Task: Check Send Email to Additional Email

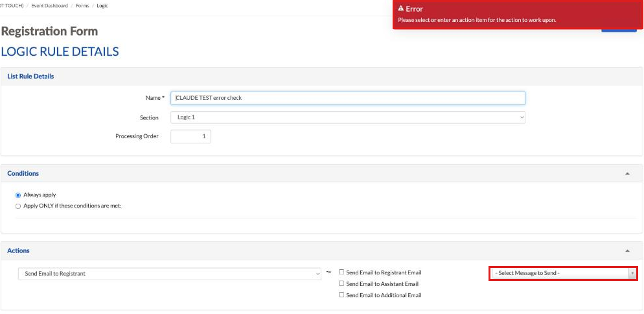Action: tap(341, 295)
